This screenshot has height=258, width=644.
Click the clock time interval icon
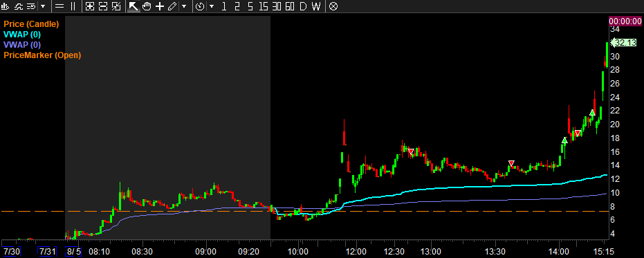coord(200,6)
